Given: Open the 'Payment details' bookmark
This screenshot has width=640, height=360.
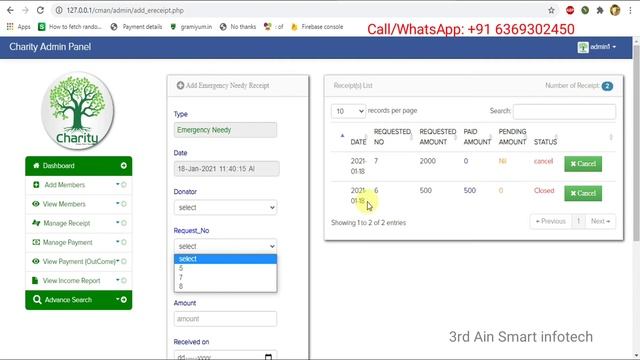Looking at the screenshot, I should pyautogui.click(x=137, y=27).
